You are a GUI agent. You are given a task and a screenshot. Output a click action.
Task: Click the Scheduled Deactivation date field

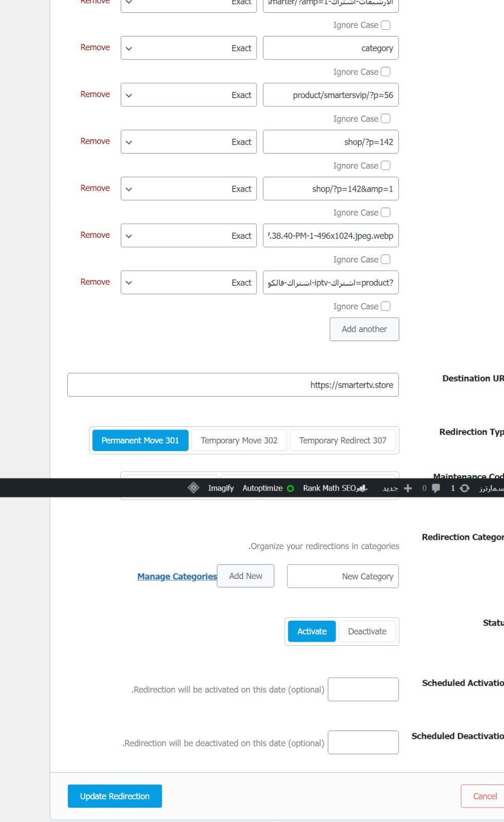pos(363,742)
